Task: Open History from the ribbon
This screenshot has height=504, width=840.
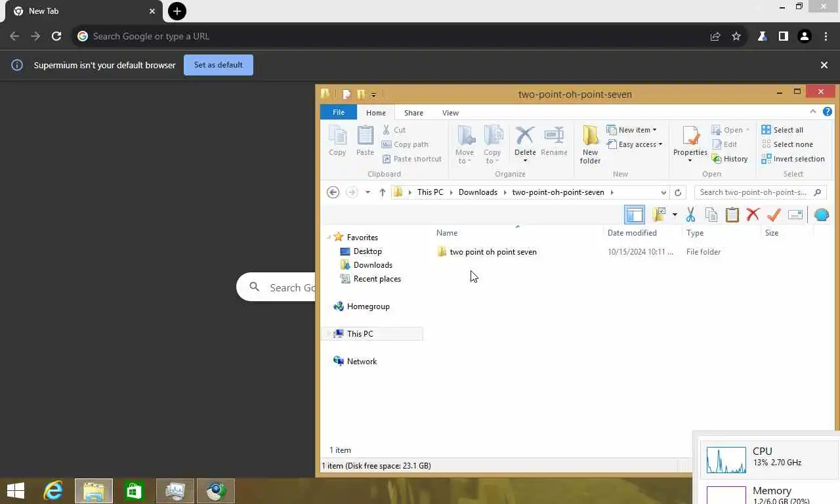Action: coord(730,159)
